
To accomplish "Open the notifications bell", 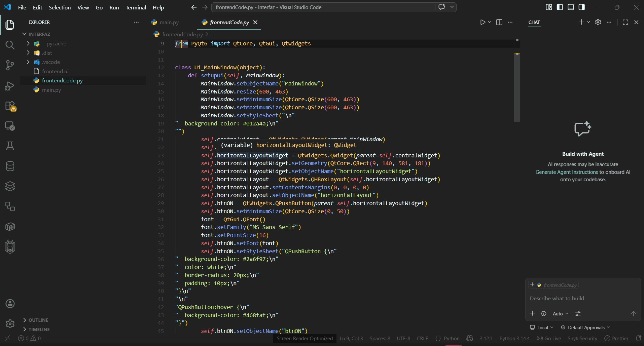I will (638, 338).
